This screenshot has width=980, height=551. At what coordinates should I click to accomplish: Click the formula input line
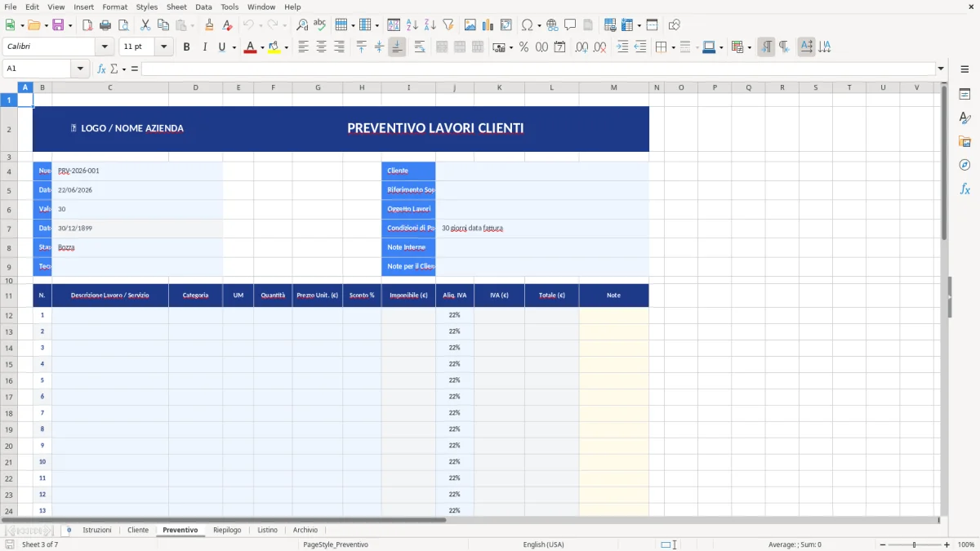[538, 69]
